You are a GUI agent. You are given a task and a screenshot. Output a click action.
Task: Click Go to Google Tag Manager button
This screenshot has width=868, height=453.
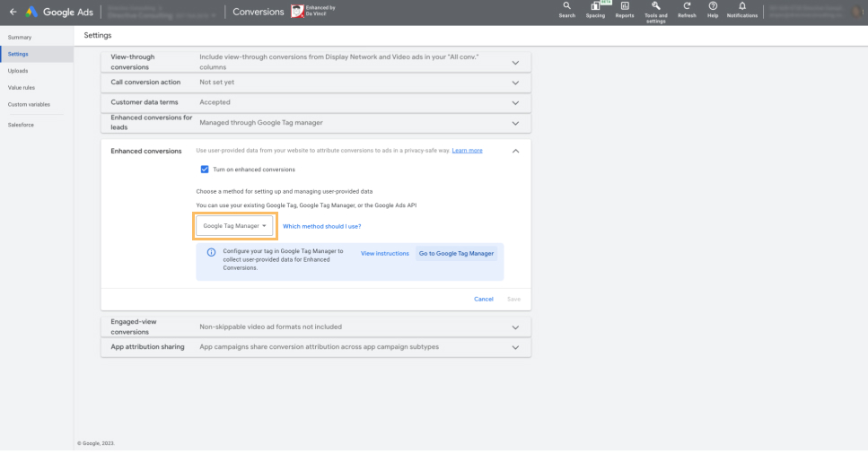coord(456,253)
